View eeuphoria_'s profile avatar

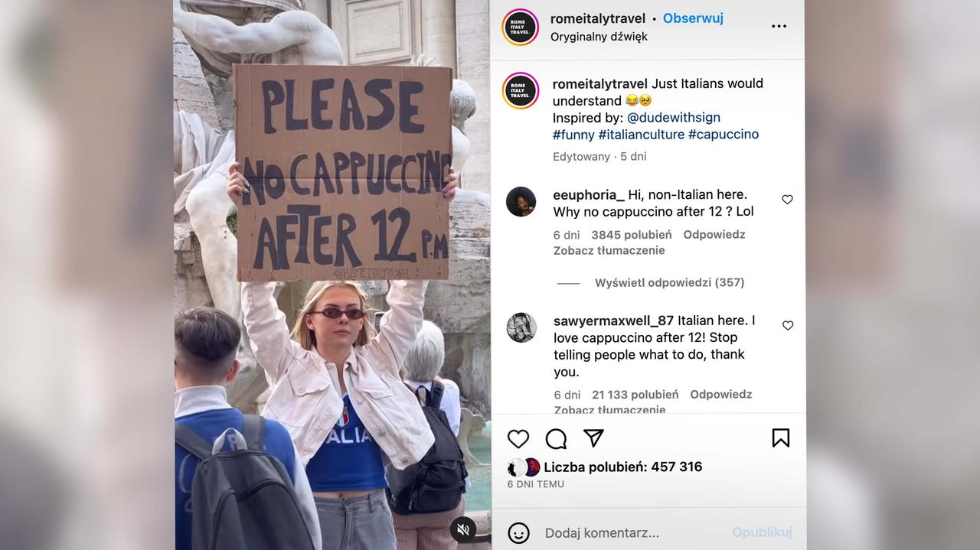click(521, 202)
